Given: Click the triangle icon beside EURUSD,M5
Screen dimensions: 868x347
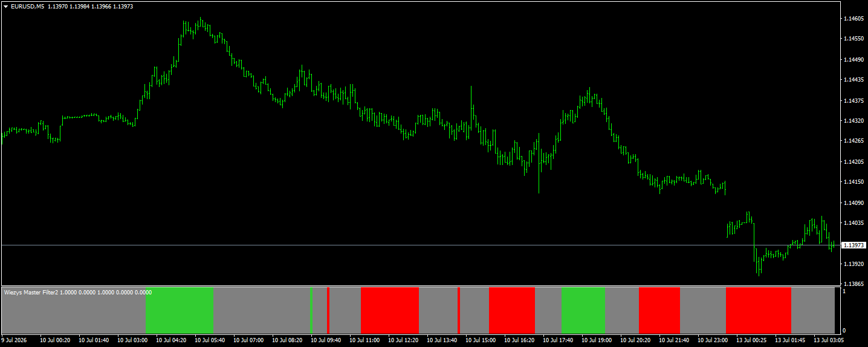Looking at the screenshot, I should (x=5, y=6).
